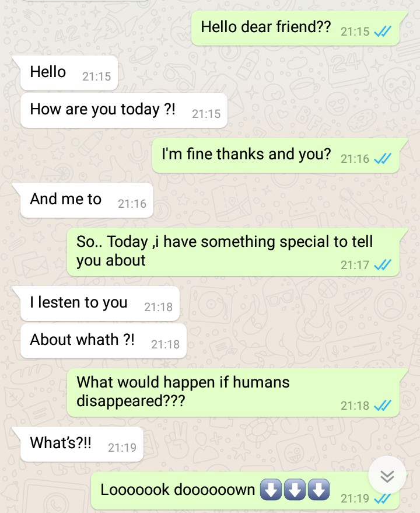
Task: Click read ticks on 'So.. Today' message
Action: pyautogui.click(x=383, y=265)
